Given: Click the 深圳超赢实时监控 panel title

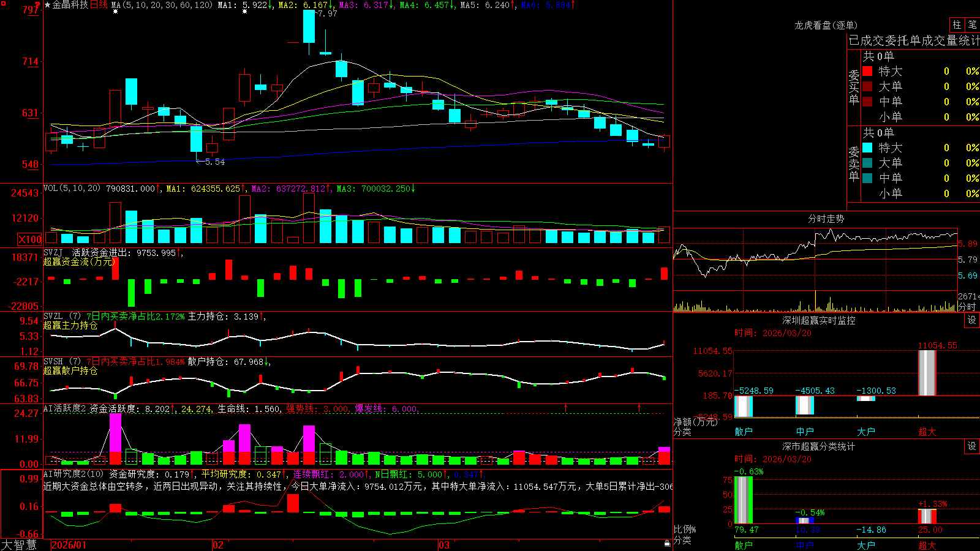Looking at the screenshot, I should click(818, 320).
